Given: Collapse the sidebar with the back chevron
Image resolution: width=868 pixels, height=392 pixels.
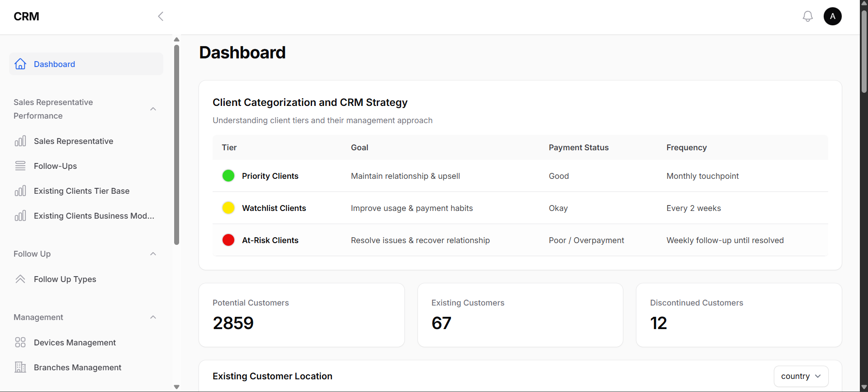Looking at the screenshot, I should [161, 16].
